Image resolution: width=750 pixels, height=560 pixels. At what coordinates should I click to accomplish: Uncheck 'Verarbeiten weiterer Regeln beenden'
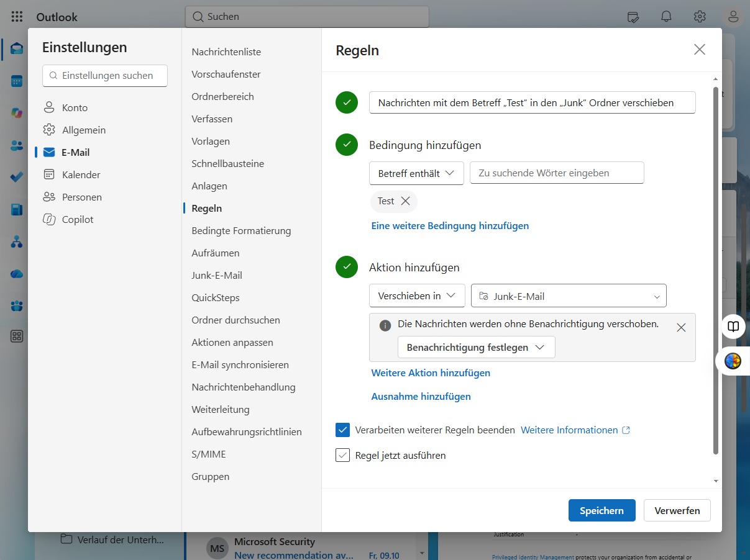[342, 430]
